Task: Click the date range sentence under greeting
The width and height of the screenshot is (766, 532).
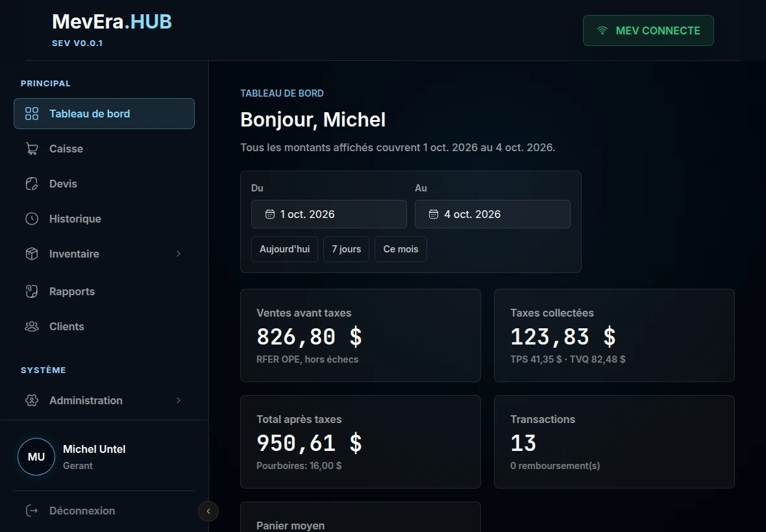Action: click(x=398, y=147)
